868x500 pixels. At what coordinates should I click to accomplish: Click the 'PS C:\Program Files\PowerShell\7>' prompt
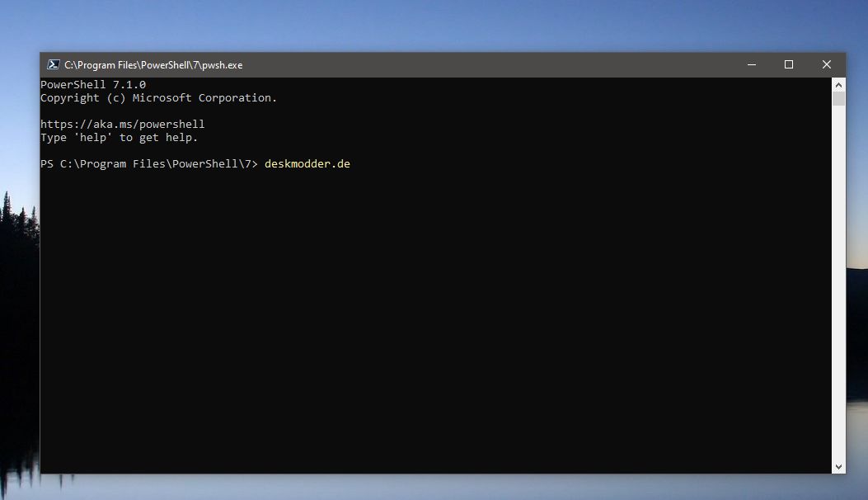[x=149, y=164]
